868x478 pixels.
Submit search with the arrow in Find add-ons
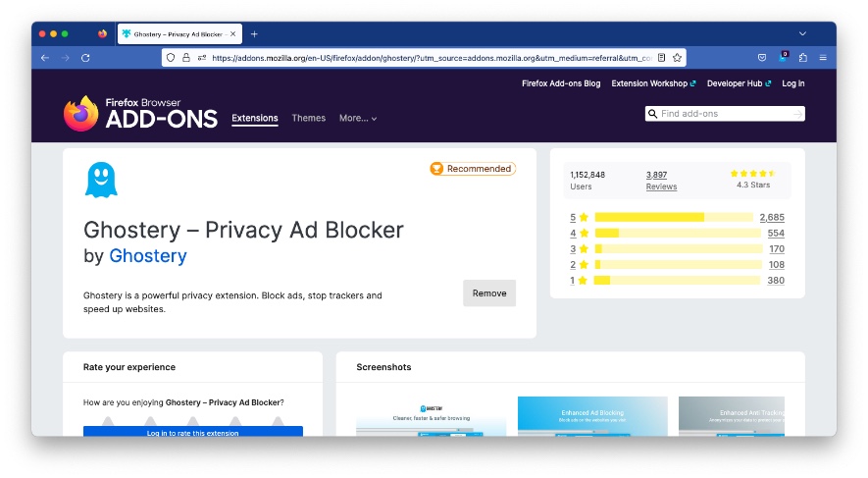click(797, 114)
